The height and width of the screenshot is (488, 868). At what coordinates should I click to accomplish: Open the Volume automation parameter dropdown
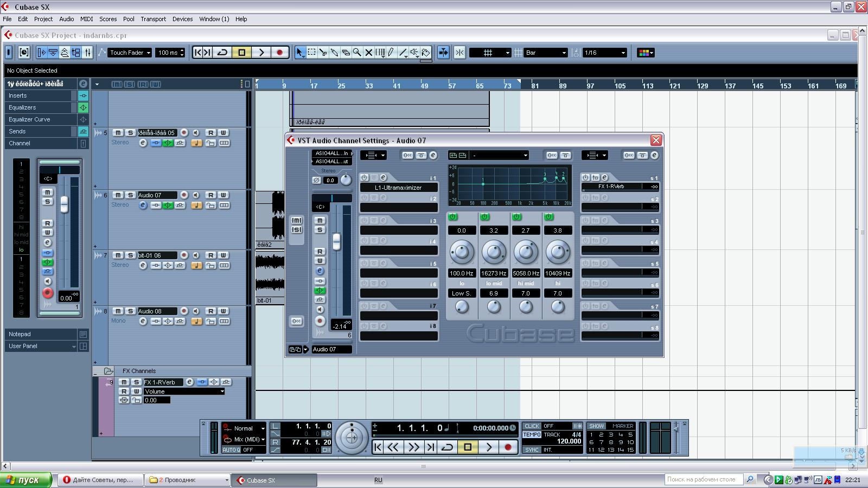pos(184,391)
